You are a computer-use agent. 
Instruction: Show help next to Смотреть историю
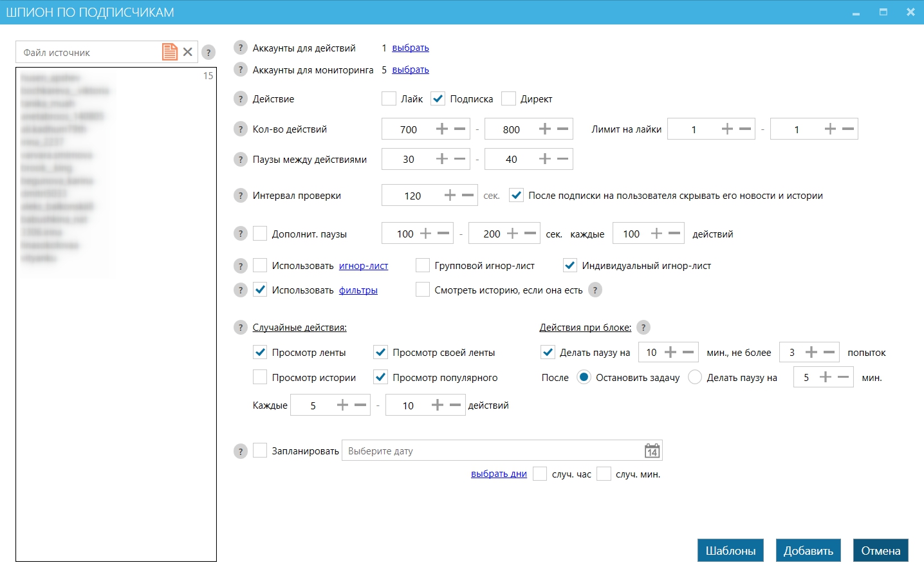tap(595, 290)
